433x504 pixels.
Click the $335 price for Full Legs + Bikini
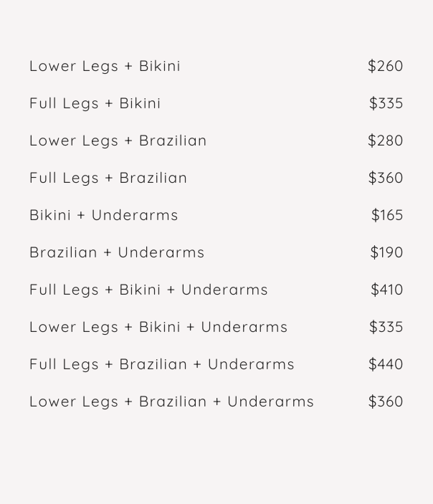386,103
